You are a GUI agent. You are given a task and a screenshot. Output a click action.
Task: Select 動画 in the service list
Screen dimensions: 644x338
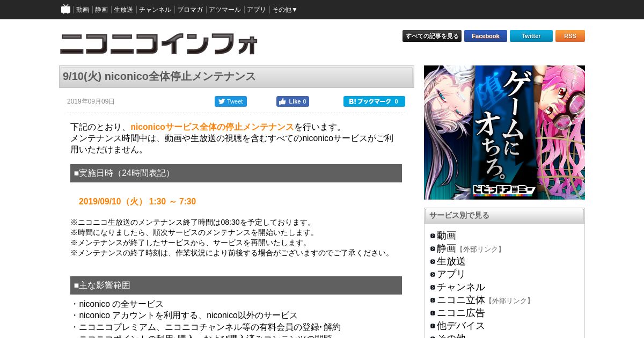pos(447,236)
